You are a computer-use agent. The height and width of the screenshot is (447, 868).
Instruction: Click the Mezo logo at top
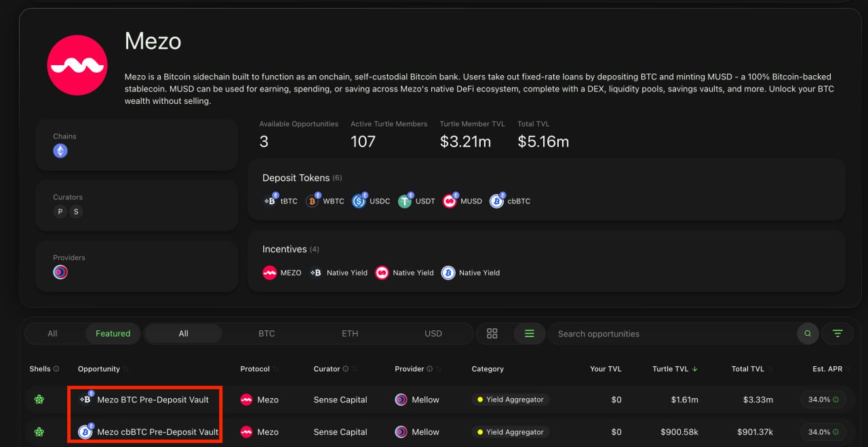pyautogui.click(x=77, y=65)
